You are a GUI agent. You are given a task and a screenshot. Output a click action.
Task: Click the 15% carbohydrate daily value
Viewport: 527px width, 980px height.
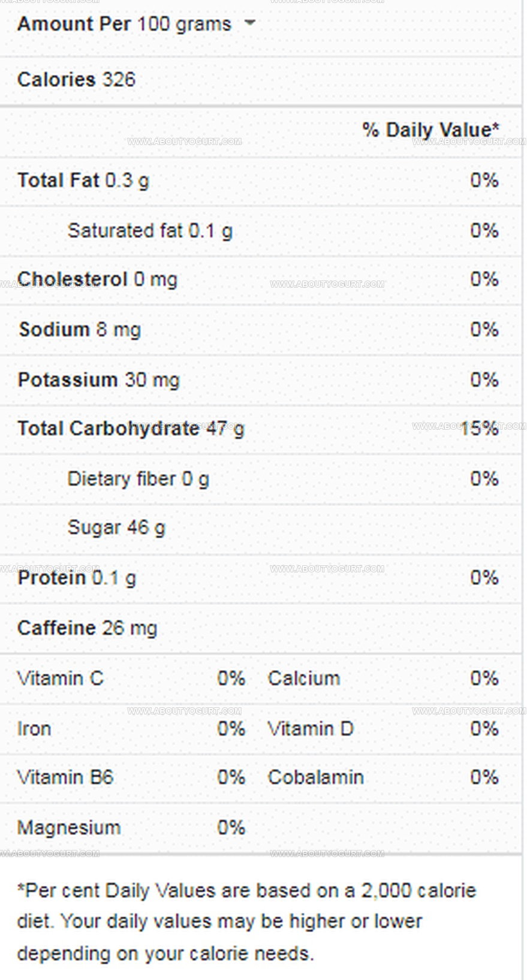pos(479,429)
